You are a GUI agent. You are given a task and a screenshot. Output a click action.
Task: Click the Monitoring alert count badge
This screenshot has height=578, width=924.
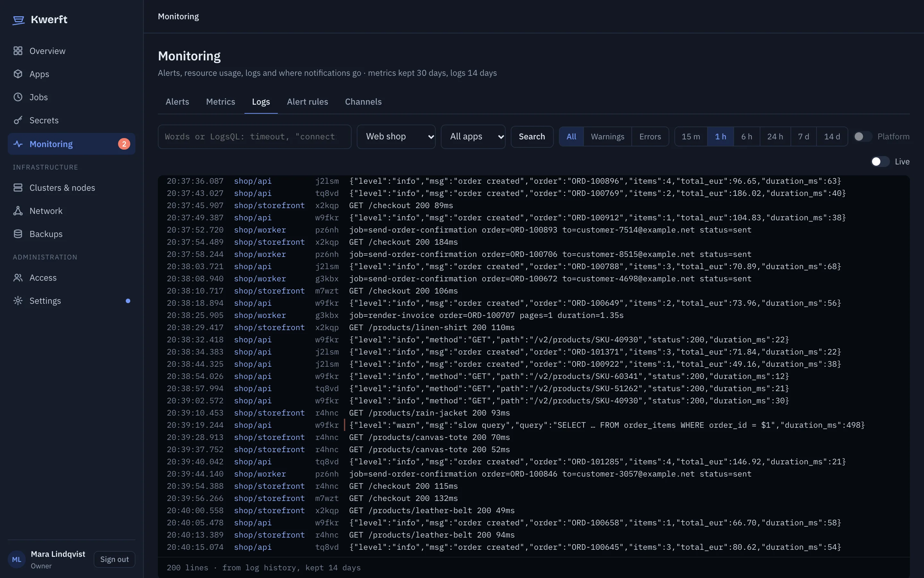click(x=124, y=144)
